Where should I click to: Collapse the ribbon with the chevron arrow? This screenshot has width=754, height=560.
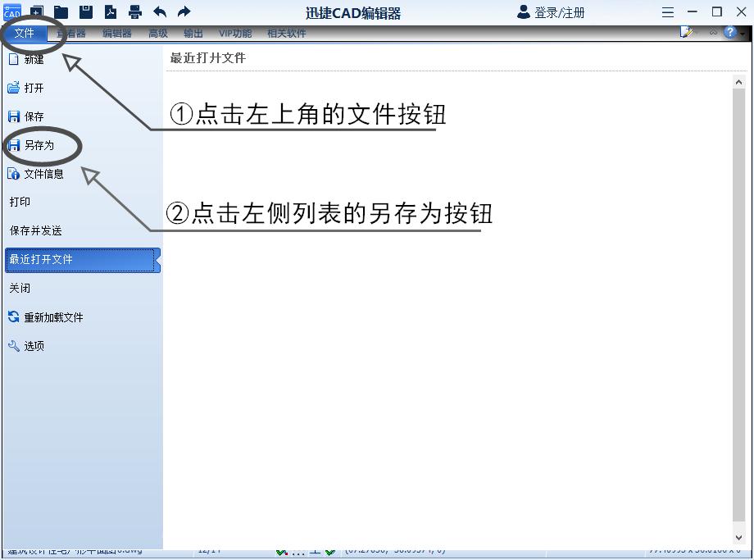pyautogui.click(x=714, y=32)
